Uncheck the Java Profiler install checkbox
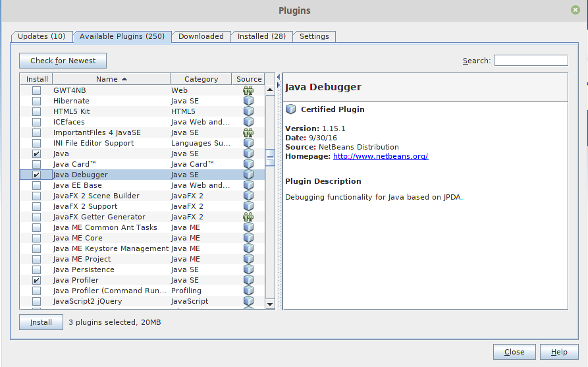Screen dimensions: 588x367 click(x=36, y=280)
